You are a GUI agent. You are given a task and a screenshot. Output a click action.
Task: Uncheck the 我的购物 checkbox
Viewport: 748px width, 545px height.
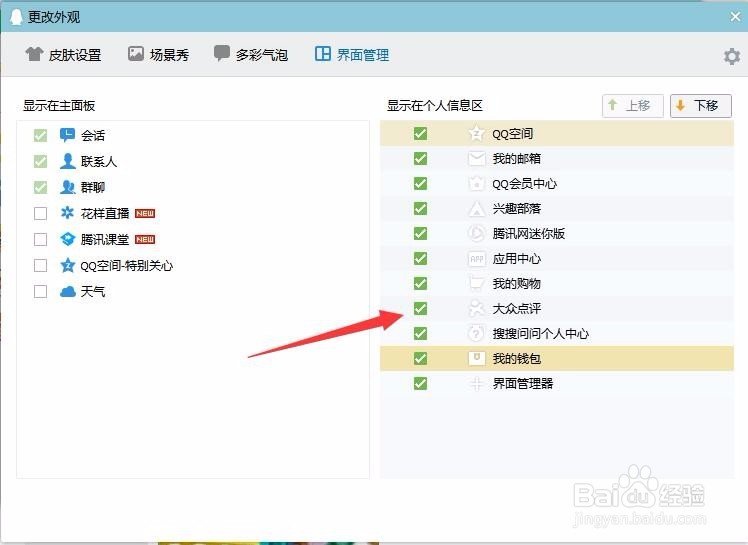point(420,283)
